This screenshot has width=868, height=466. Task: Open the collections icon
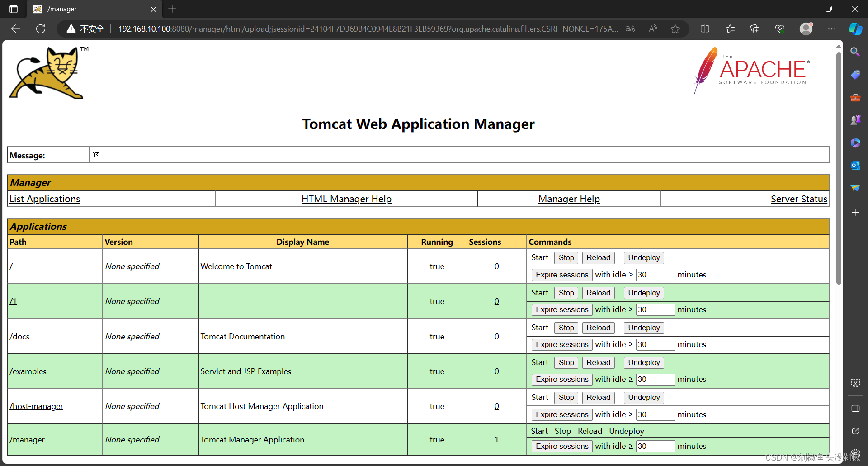pos(755,29)
